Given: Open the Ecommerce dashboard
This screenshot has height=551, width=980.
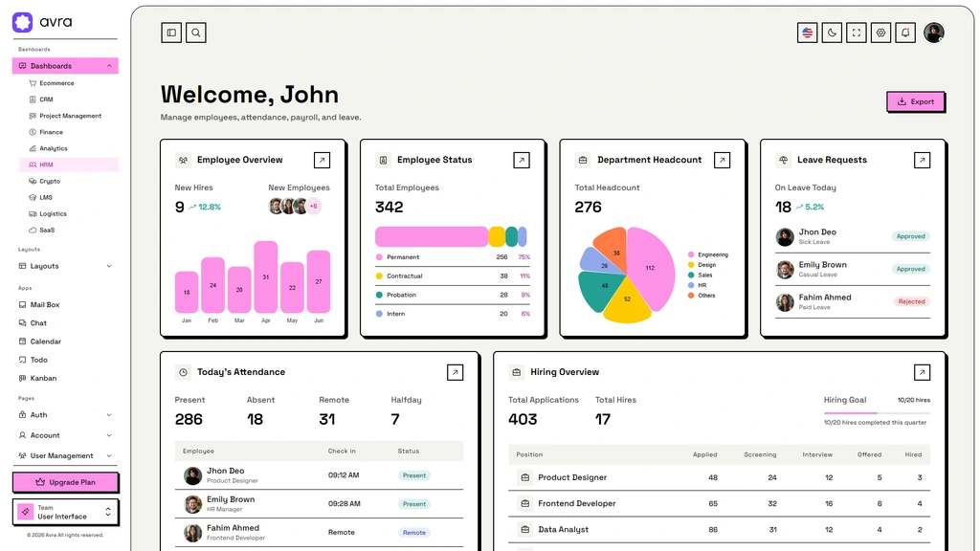Looking at the screenshot, I should (x=69, y=83).
